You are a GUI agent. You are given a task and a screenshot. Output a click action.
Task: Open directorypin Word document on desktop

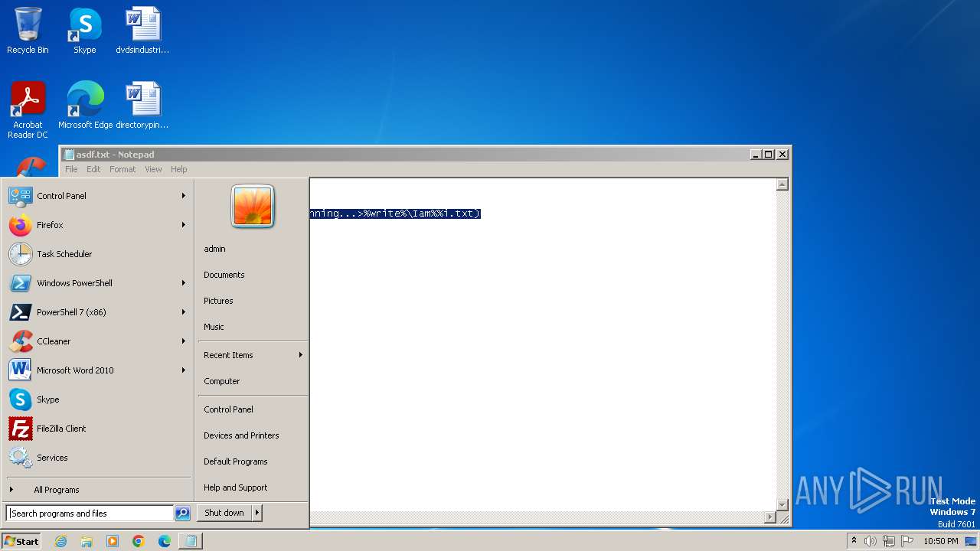142,105
